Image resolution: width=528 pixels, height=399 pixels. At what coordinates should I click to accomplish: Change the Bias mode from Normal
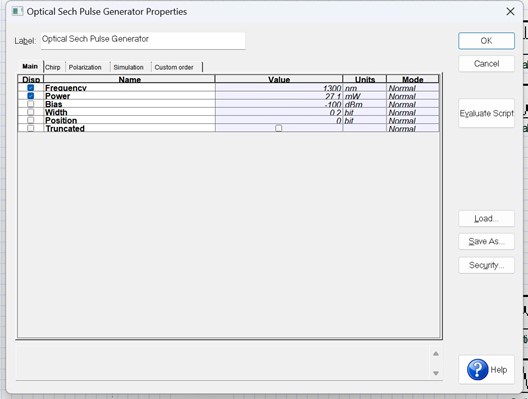coord(413,104)
